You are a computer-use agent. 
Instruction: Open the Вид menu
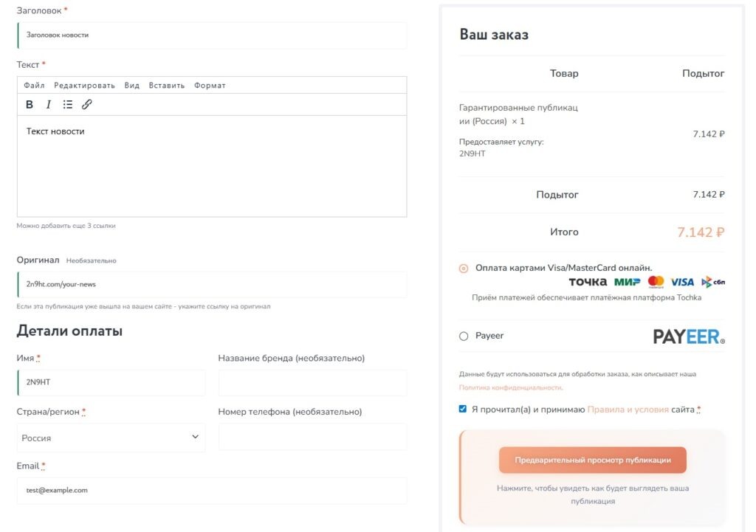(132, 86)
